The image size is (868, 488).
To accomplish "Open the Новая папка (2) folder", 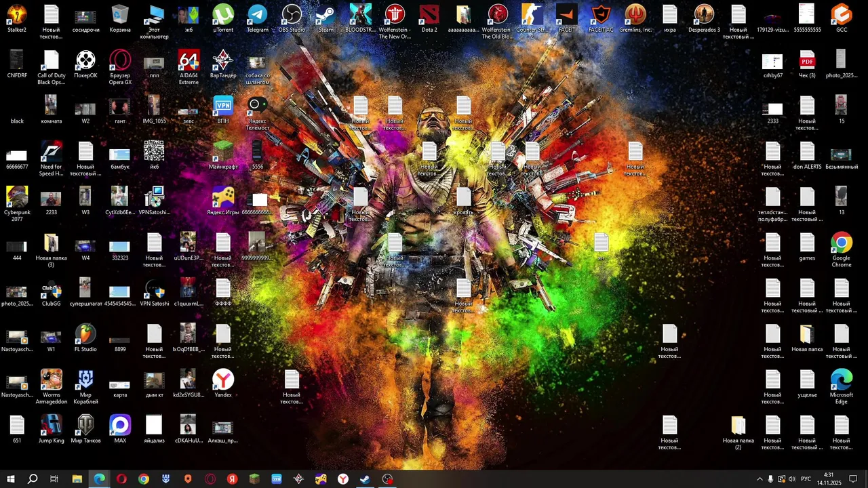I will tap(738, 432).
